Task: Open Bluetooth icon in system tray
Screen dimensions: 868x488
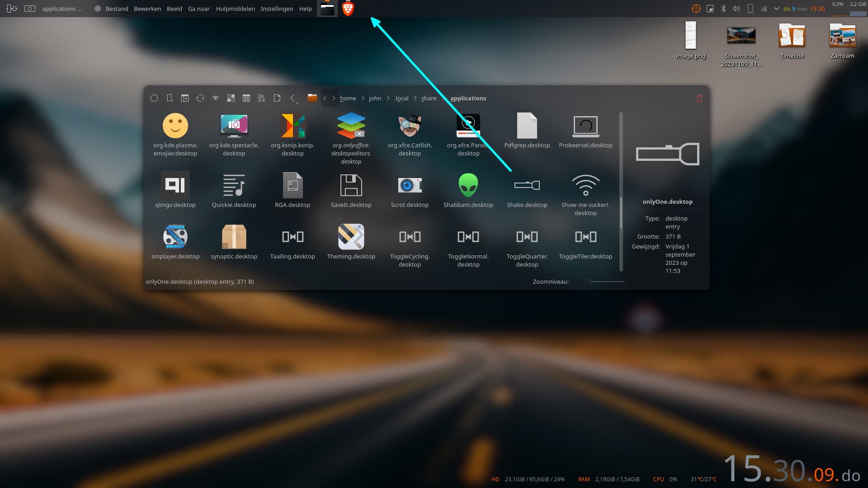Action: click(x=723, y=9)
